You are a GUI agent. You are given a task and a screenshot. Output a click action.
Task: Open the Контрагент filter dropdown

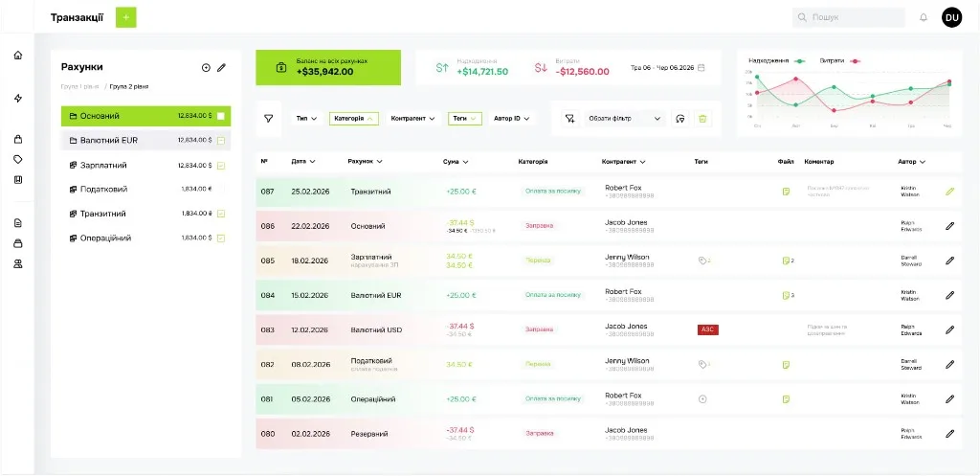tap(412, 118)
